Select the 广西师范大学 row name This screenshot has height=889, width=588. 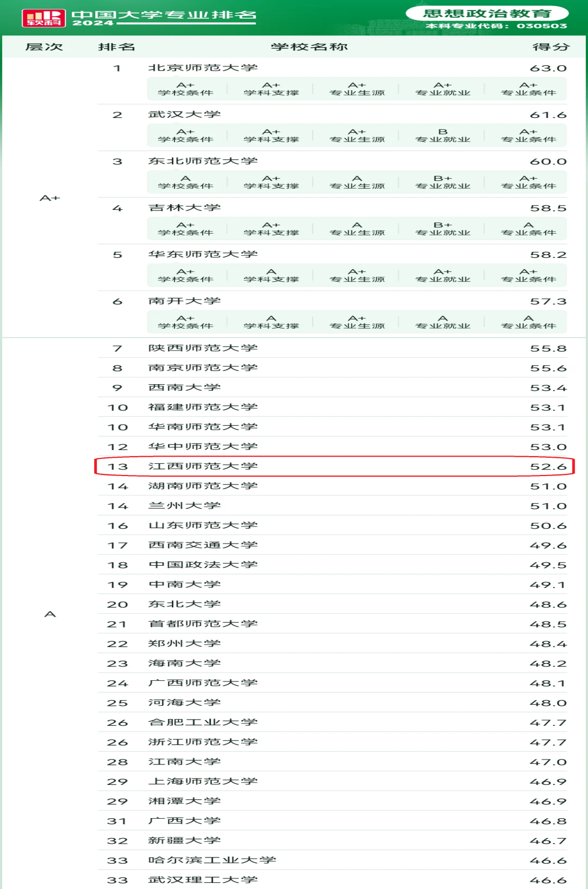203,683
